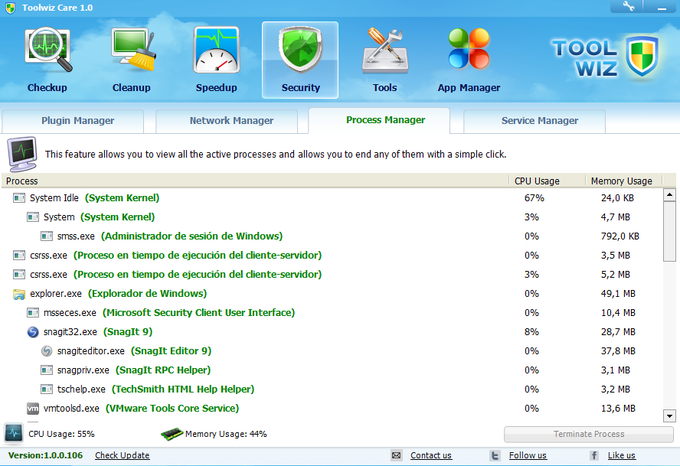
Task: Select the tschelp.exe process row
Action: pyautogui.click(x=332, y=389)
